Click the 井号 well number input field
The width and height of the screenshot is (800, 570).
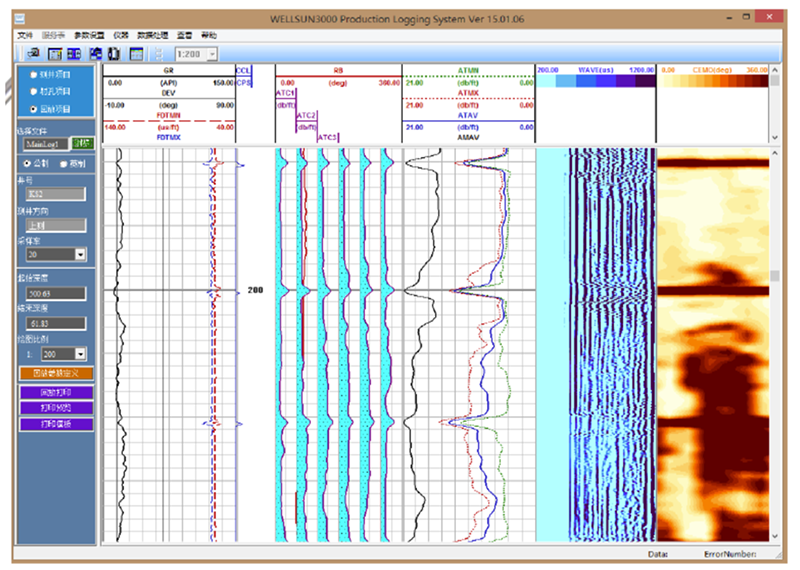click(x=55, y=194)
